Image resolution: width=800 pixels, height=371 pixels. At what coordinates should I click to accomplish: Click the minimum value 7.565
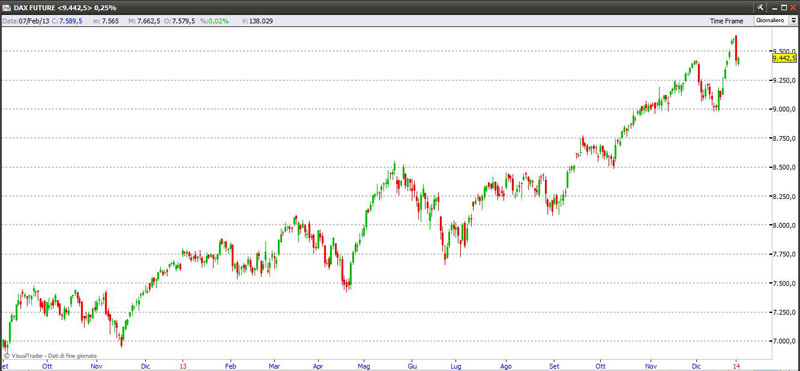coord(110,21)
